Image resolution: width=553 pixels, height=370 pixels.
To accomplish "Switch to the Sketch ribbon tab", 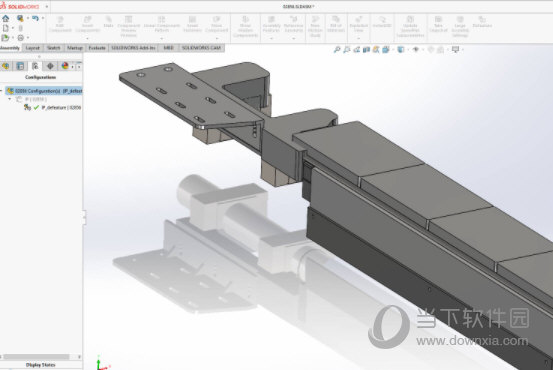I will click(54, 48).
